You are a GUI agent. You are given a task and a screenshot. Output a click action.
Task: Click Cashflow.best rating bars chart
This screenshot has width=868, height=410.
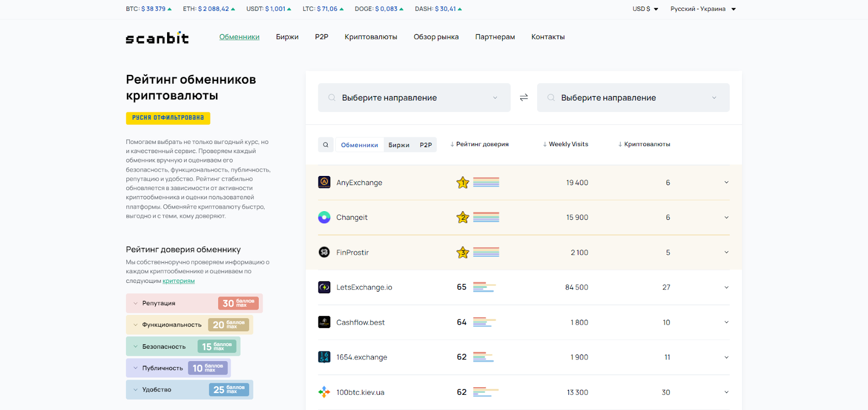click(x=484, y=322)
